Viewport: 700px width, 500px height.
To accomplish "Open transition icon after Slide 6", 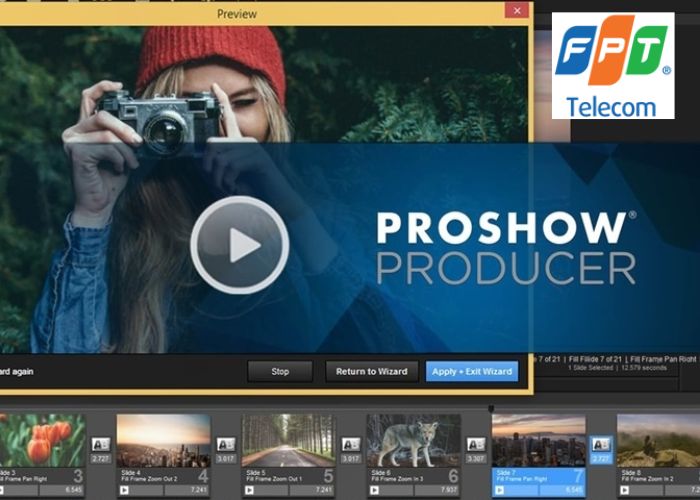I will (476, 444).
